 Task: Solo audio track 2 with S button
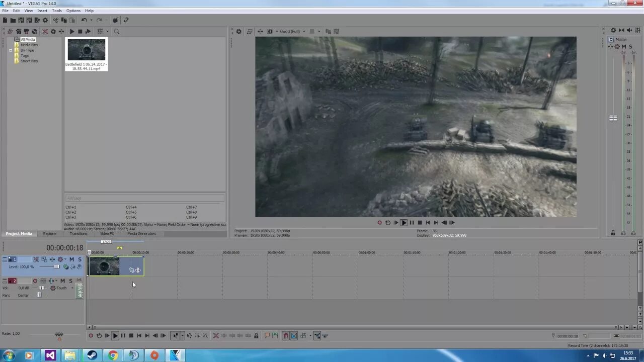pos(71,281)
